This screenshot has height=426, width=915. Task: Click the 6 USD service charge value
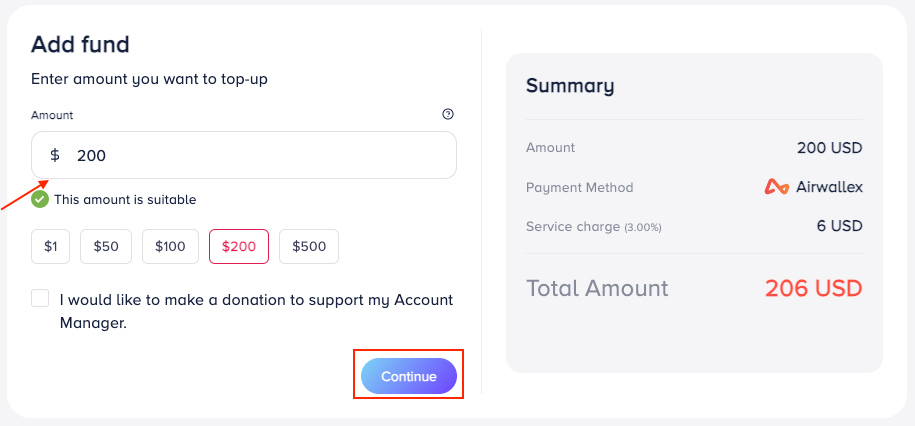click(x=839, y=226)
